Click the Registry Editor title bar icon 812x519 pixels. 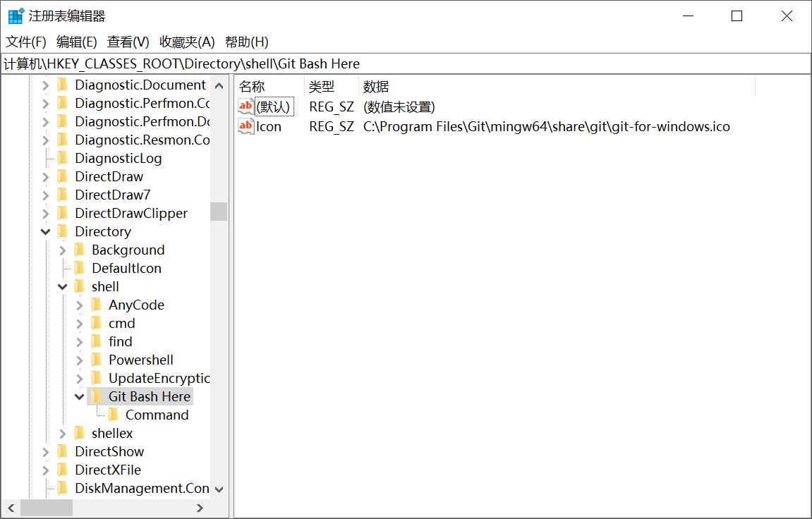click(x=16, y=16)
